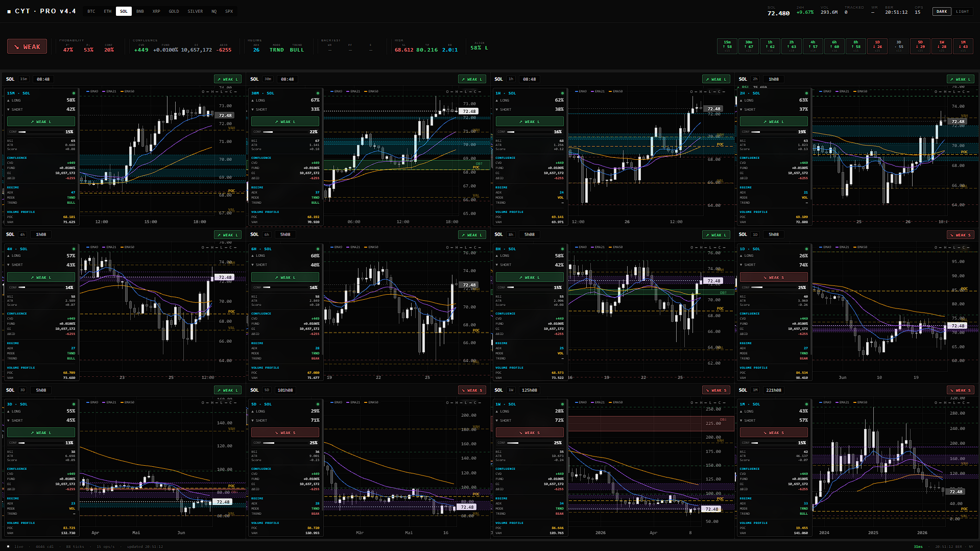980x551 pixels.
Task: Open the 15m timeframe badge in first chart header
Action: pyautogui.click(x=23, y=79)
